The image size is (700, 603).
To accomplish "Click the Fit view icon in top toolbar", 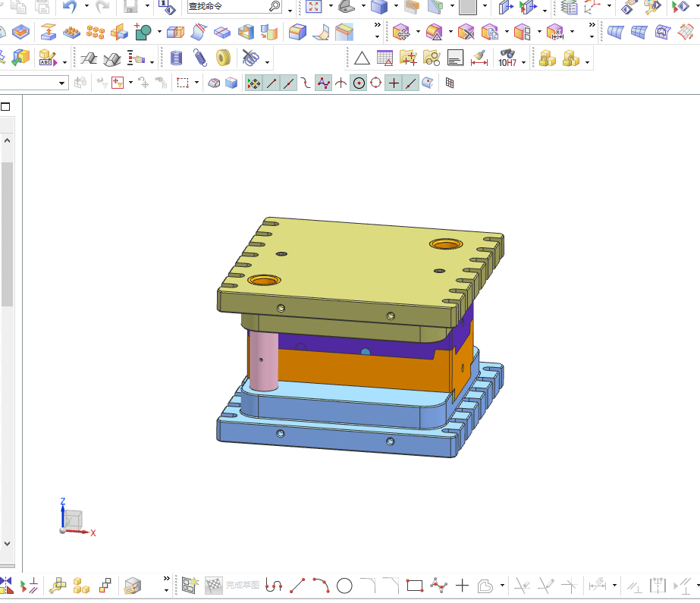I will 314,6.
